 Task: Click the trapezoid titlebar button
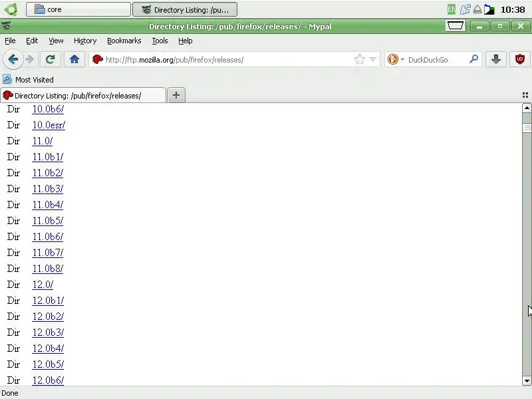456,26
